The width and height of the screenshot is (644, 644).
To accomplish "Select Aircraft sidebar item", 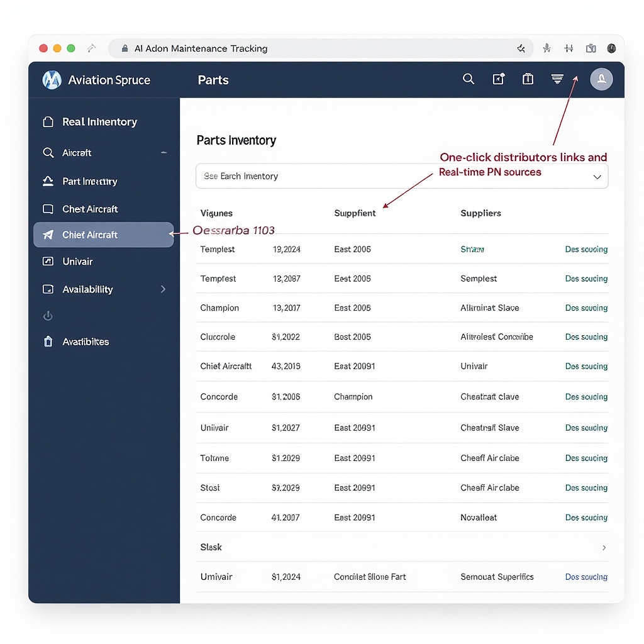I will click(76, 153).
